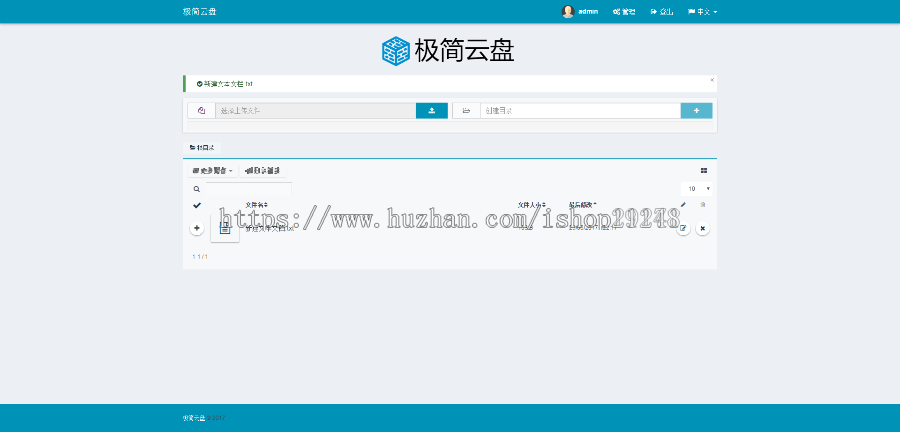This screenshot has width=900, height=432.
Task: Open the page size 10 dropdown
Action: pyautogui.click(x=697, y=189)
